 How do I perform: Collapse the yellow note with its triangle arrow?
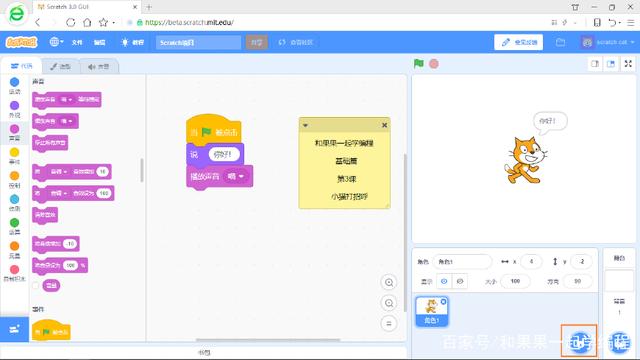[x=305, y=125]
